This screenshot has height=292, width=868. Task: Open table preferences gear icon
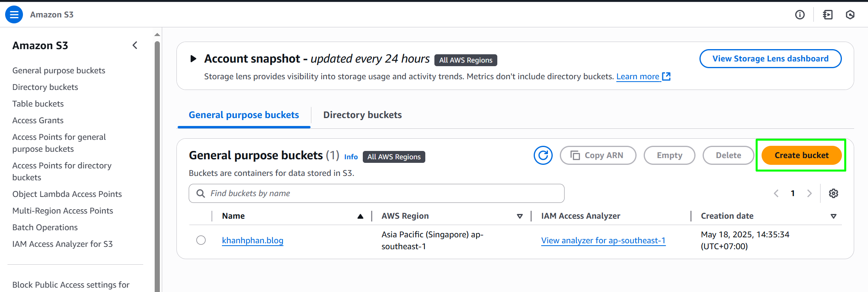click(834, 193)
